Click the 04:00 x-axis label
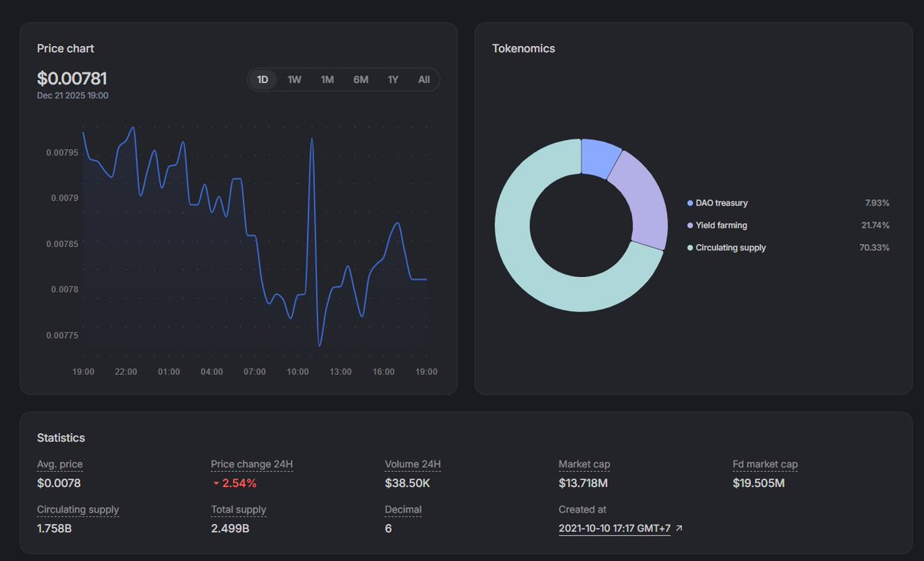The width and height of the screenshot is (924, 561). click(x=212, y=372)
